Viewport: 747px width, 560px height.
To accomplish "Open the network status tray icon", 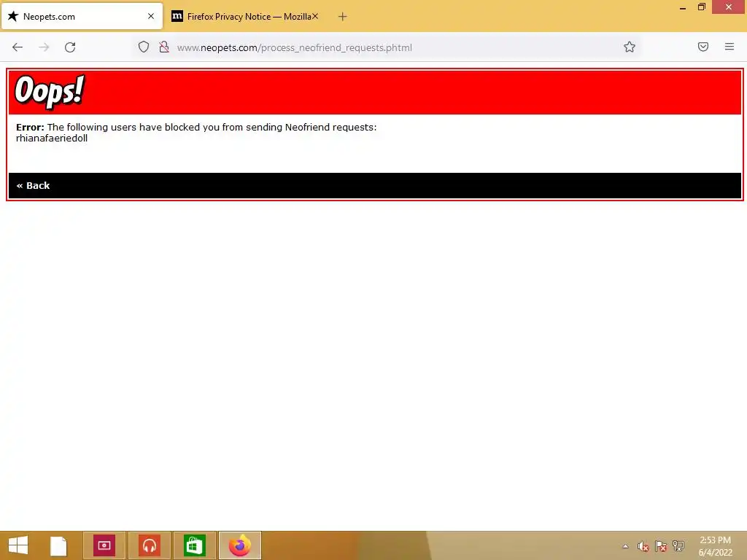I will (x=678, y=546).
